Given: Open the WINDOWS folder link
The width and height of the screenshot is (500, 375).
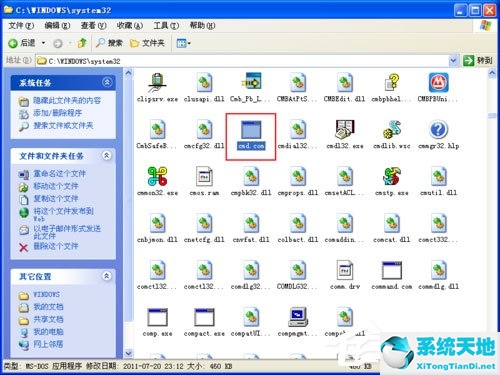Looking at the screenshot, I should tap(47, 295).
